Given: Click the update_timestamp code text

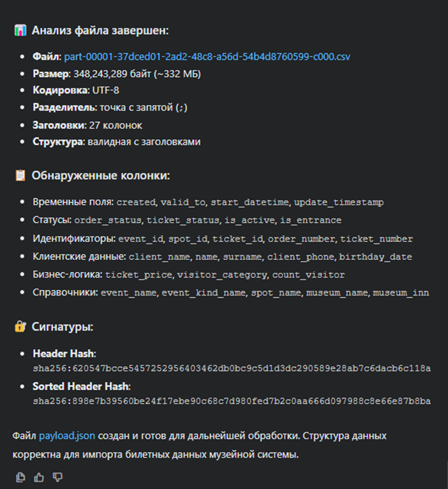Looking at the screenshot, I should (339, 202).
